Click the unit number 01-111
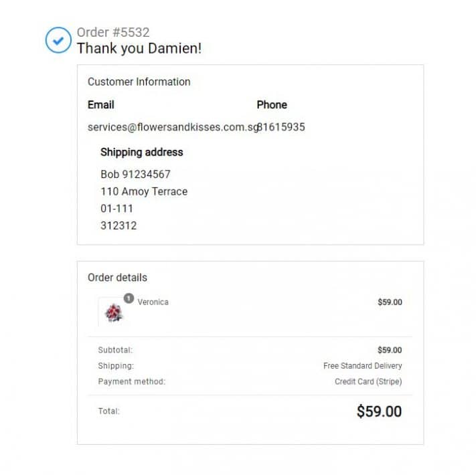The height and width of the screenshot is (475, 476). pyautogui.click(x=116, y=208)
